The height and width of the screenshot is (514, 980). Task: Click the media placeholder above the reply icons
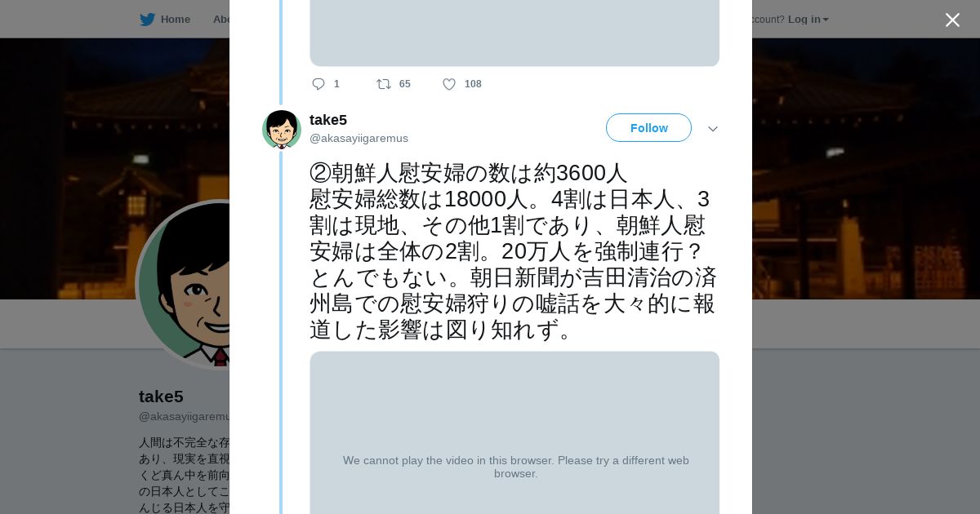coord(514,33)
